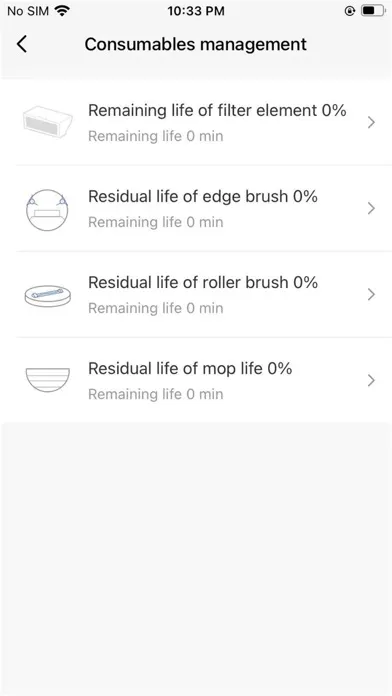This screenshot has width=392, height=696.
Task: Tap the roller brush disc icon
Action: pyautogui.click(x=48, y=296)
